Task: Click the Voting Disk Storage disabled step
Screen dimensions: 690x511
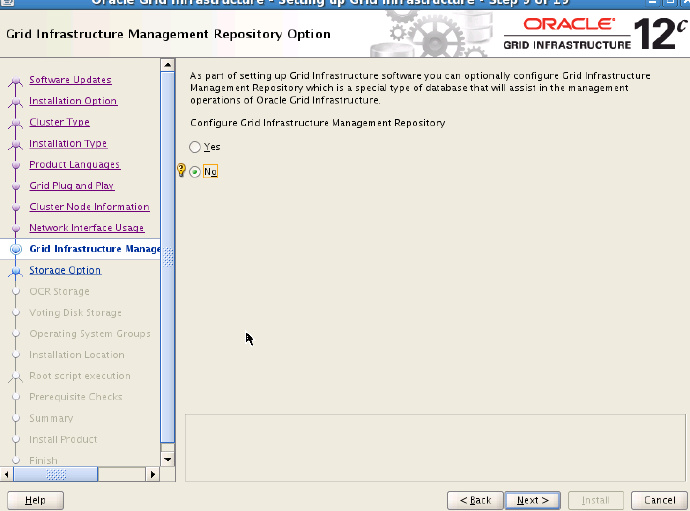Action: tap(75, 312)
